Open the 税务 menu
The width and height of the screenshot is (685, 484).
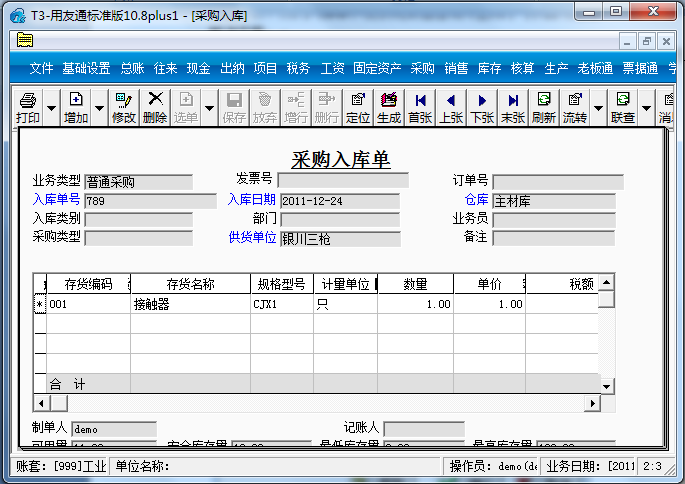[298, 68]
